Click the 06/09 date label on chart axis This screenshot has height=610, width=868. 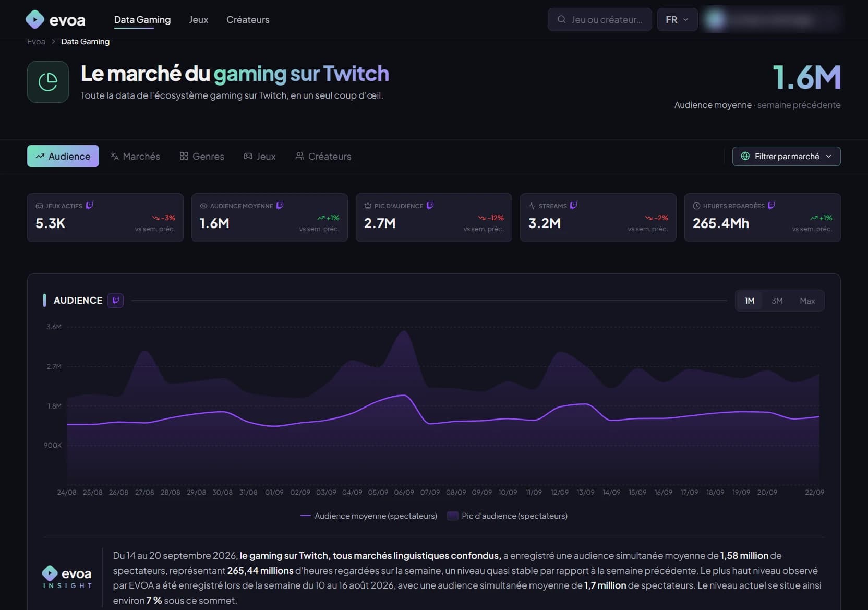coord(404,492)
